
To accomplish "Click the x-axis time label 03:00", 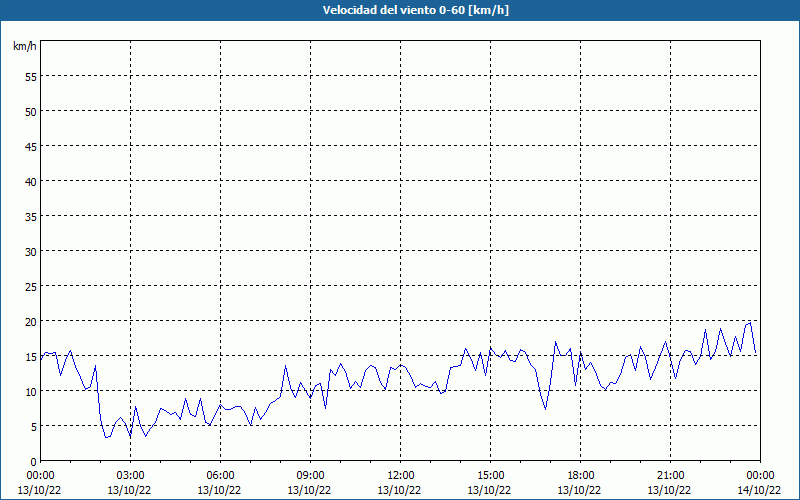I will pyautogui.click(x=130, y=476).
